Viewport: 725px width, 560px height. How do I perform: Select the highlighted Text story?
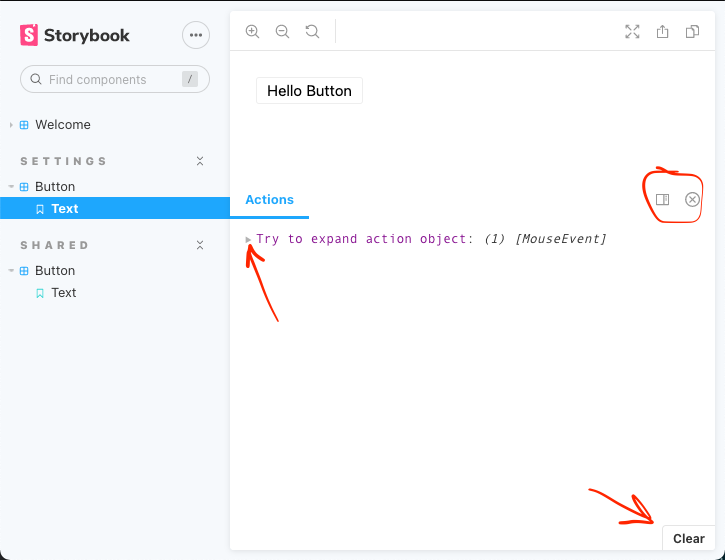tap(115, 208)
